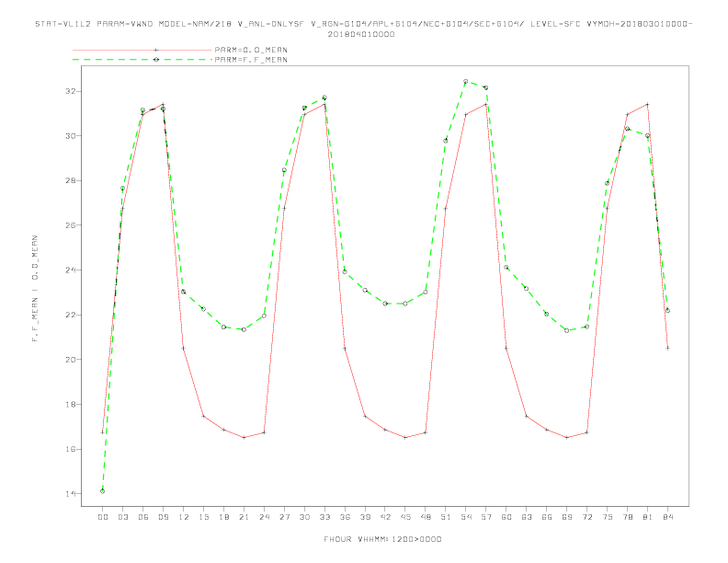Click the y-axis tick label 14

coord(71,493)
